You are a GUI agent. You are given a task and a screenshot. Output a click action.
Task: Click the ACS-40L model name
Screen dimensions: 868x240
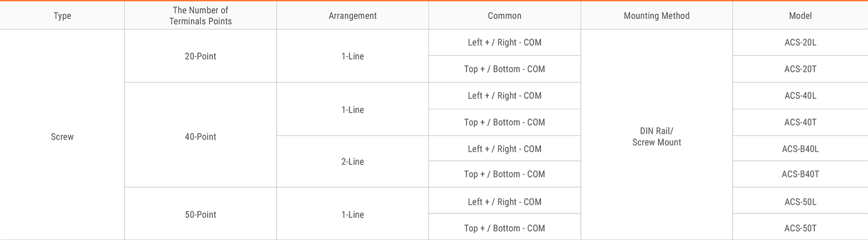click(800, 95)
